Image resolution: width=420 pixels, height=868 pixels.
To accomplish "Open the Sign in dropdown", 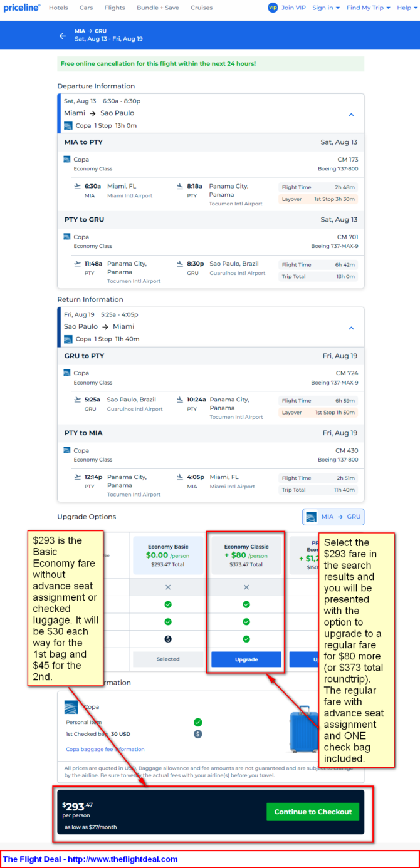I will [x=326, y=8].
